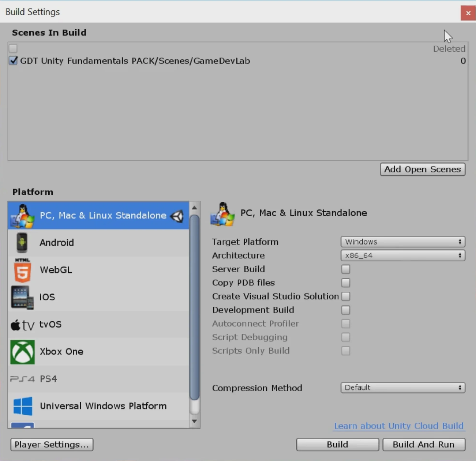Click the large platform icon in the details header
476x461 pixels.
(223, 214)
